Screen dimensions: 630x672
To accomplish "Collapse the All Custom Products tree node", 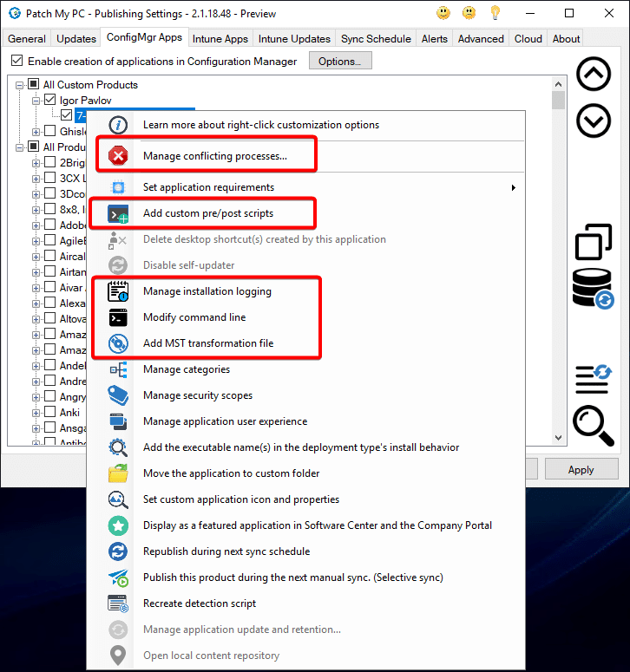I will pos(21,85).
